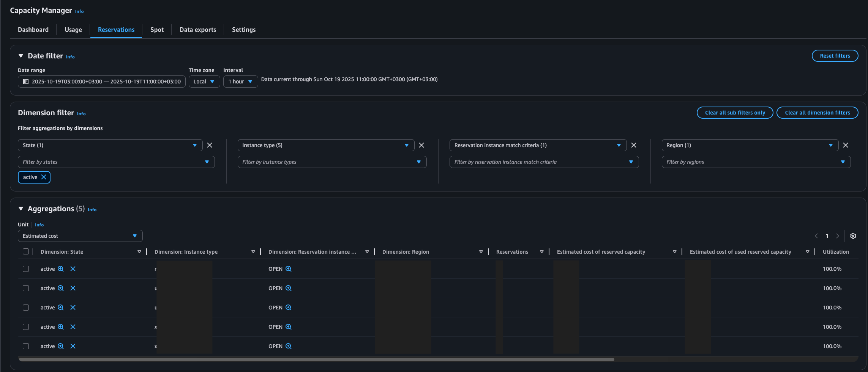Toggle the select-all rows checkbox
This screenshot has height=372, width=868.
click(26, 251)
